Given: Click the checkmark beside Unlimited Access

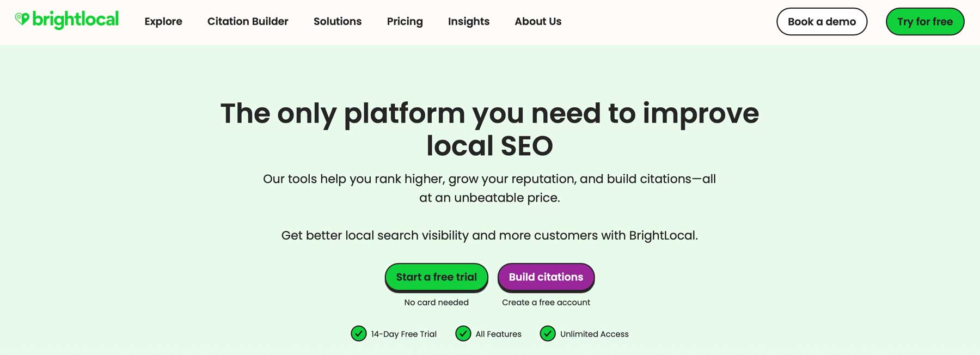Looking at the screenshot, I should coord(547,334).
